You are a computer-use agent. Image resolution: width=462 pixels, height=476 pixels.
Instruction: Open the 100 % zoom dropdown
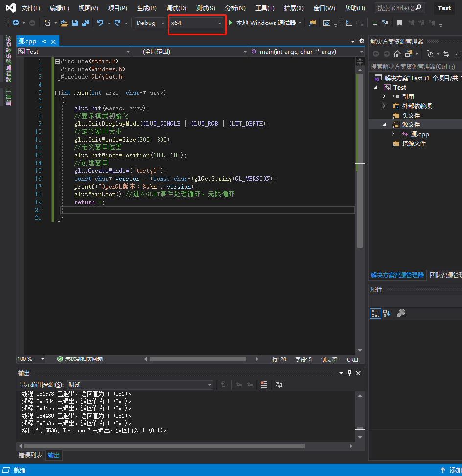point(31,359)
